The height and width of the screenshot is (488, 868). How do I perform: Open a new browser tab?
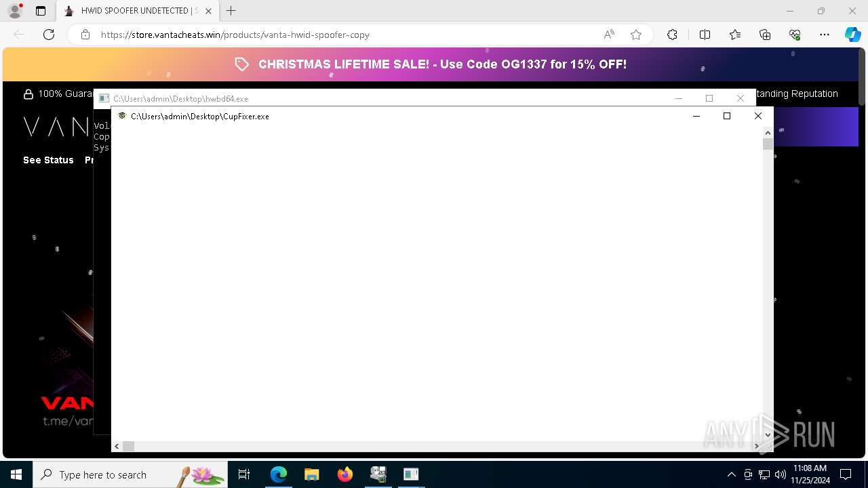click(231, 11)
